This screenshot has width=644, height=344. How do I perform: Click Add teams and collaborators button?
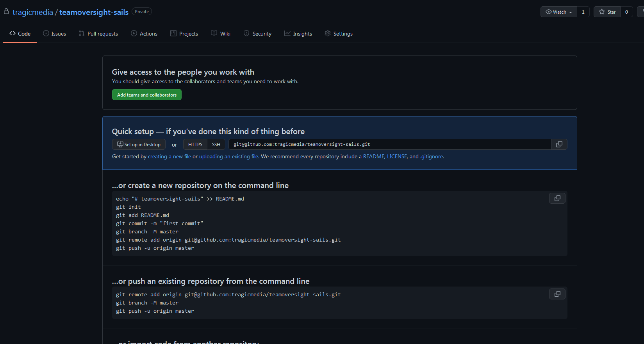point(147,95)
